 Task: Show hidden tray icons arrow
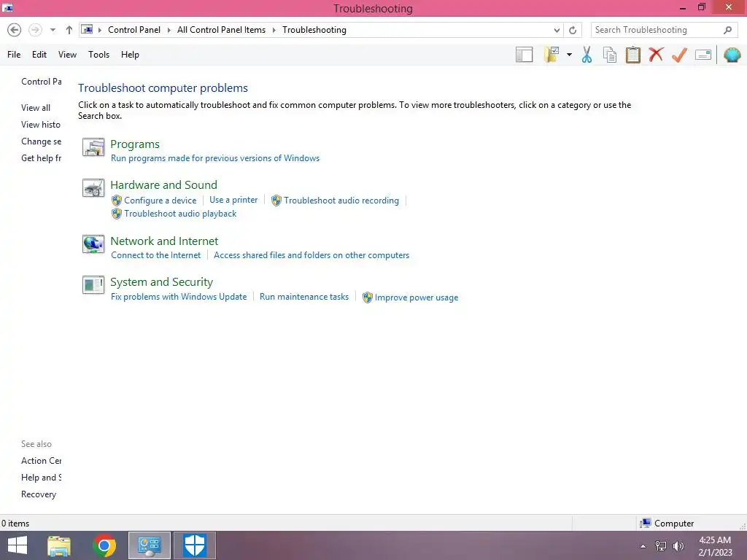(x=643, y=546)
